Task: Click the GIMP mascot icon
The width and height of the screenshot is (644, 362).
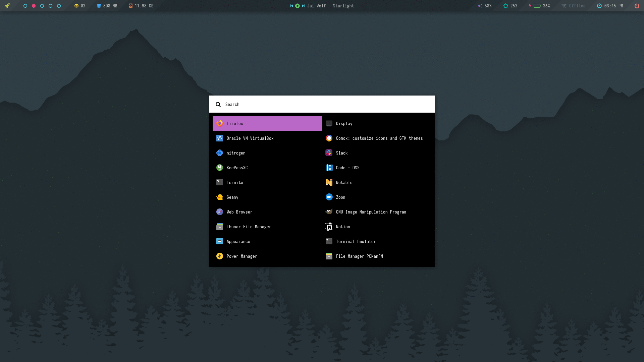Action: (329, 212)
